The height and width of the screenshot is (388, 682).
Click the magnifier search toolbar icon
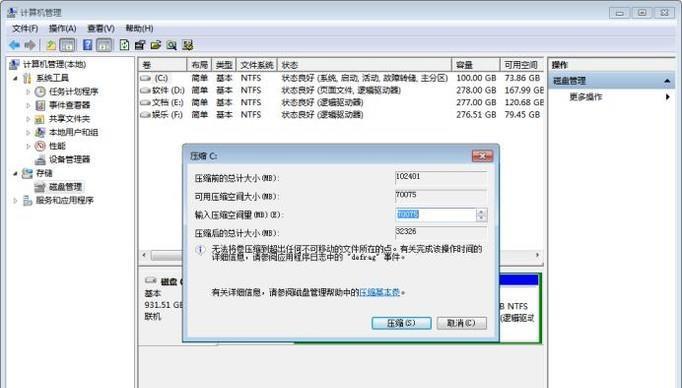[x=171, y=45]
